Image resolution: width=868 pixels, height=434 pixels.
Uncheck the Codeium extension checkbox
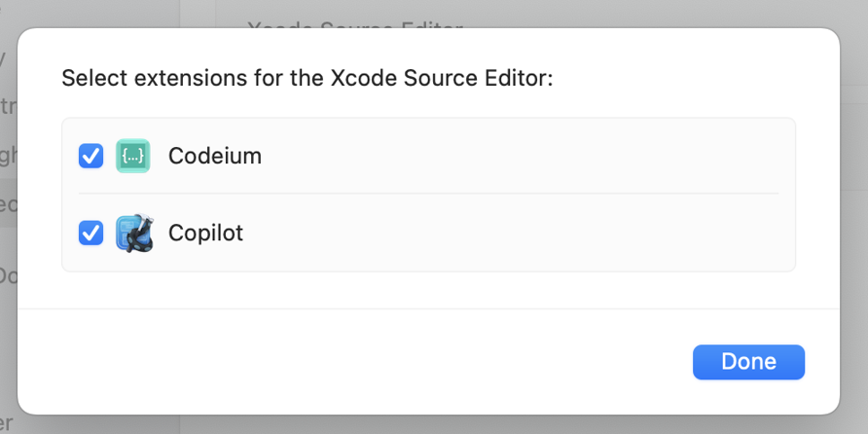coord(90,156)
